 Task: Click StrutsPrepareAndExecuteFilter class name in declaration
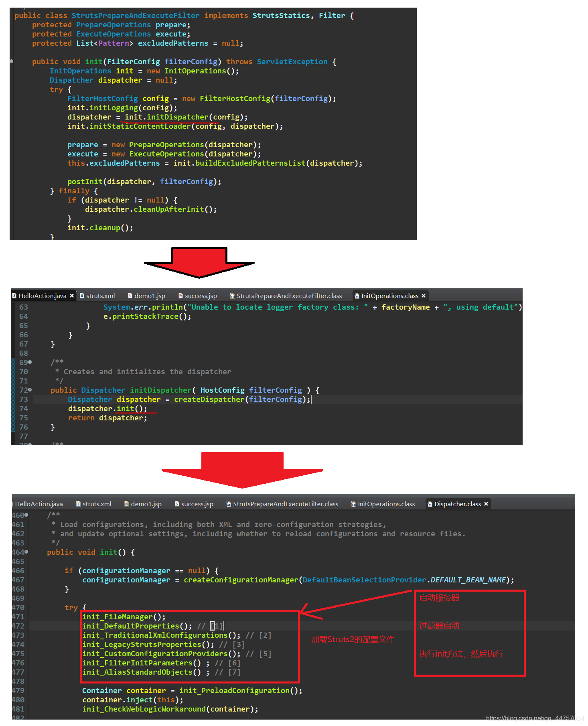[x=136, y=16]
